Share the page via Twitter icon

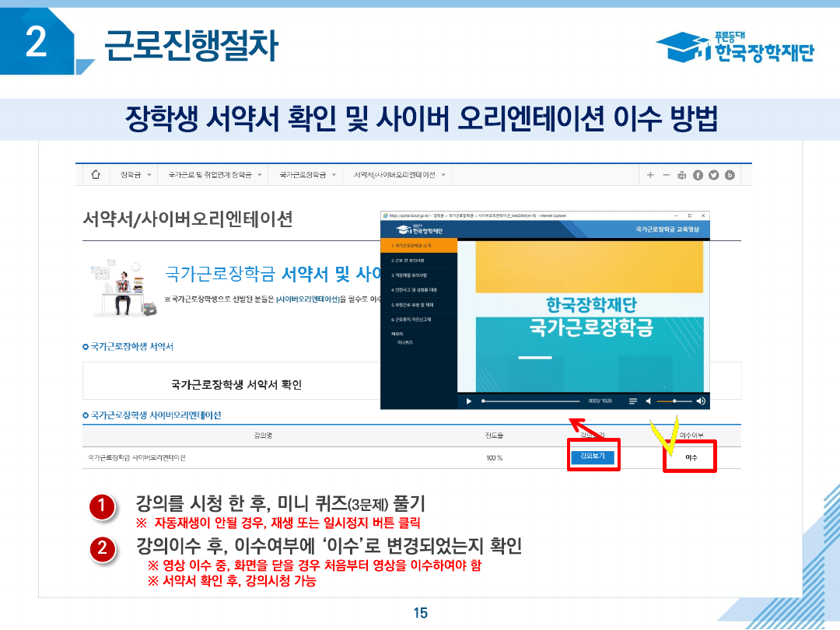tap(713, 175)
